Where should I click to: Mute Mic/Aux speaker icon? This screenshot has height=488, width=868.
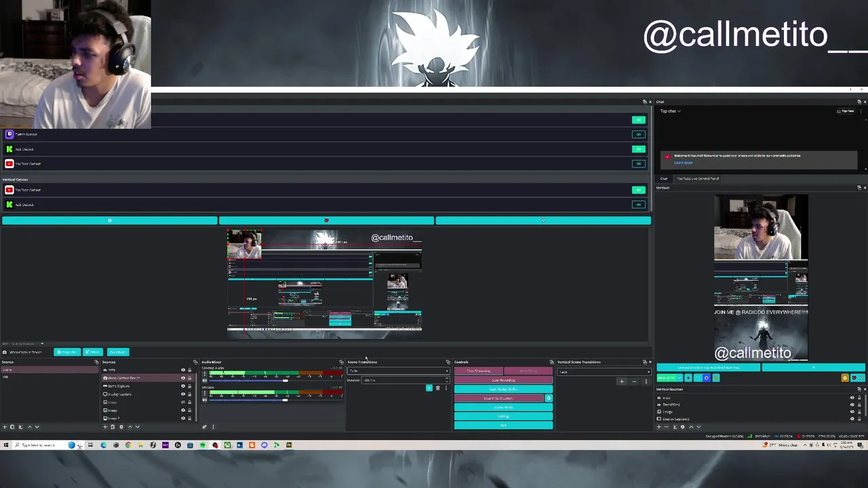(204, 400)
